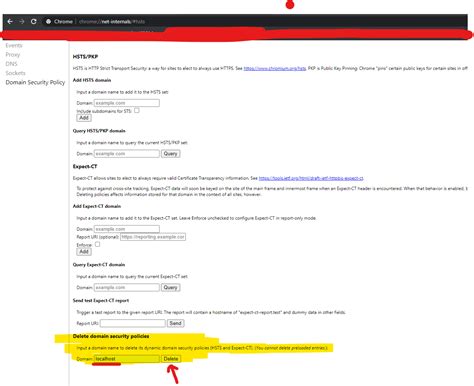This screenshot has width=474, height=386.
Task: Open DNS in the sidebar
Action: [11, 64]
